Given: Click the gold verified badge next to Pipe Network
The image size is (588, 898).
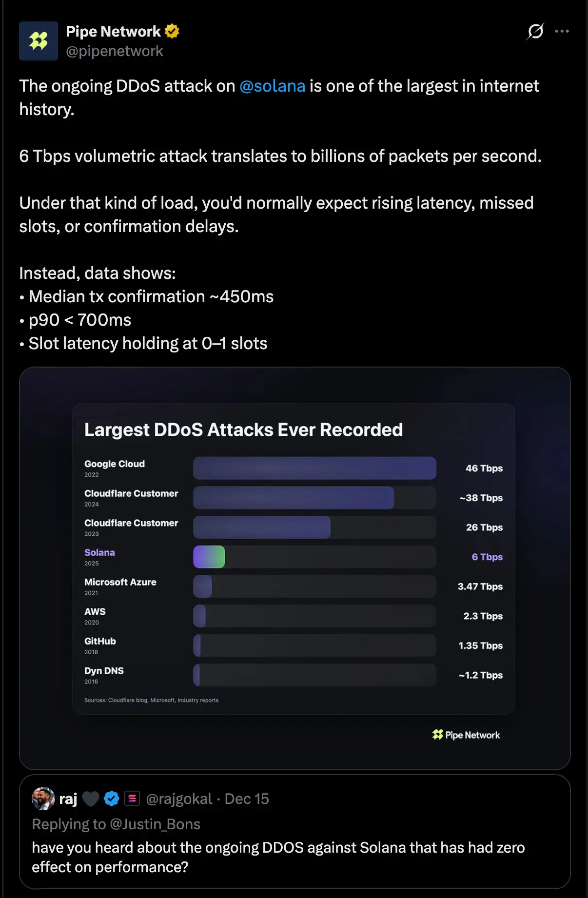Looking at the screenshot, I should [x=171, y=31].
